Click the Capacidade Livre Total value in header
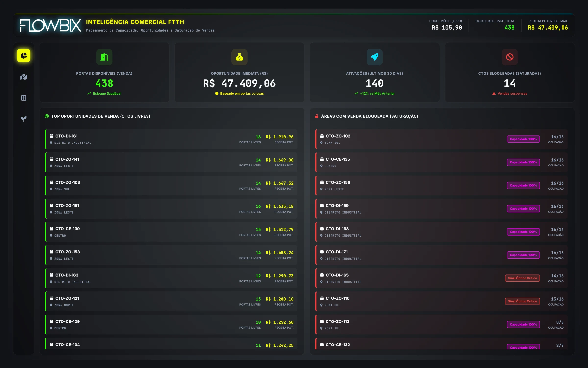This screenshot has height=368, width=588. pyautogui.click(x=509, y=28)
